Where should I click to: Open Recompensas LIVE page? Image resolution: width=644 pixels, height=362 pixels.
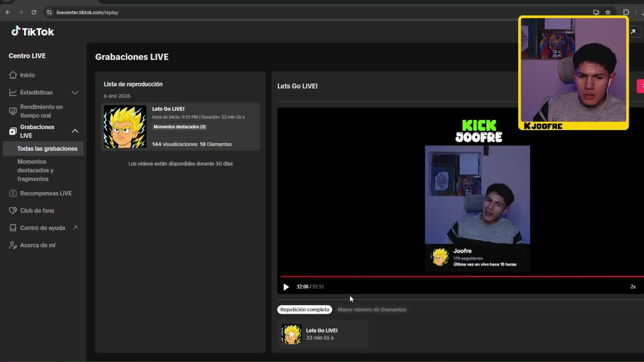point(46,193)
